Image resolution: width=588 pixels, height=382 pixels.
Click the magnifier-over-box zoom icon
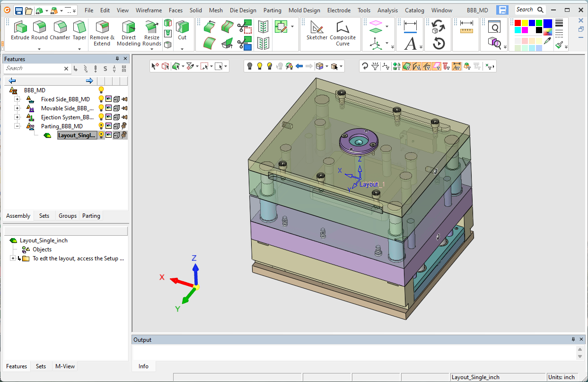pos(495,44)
